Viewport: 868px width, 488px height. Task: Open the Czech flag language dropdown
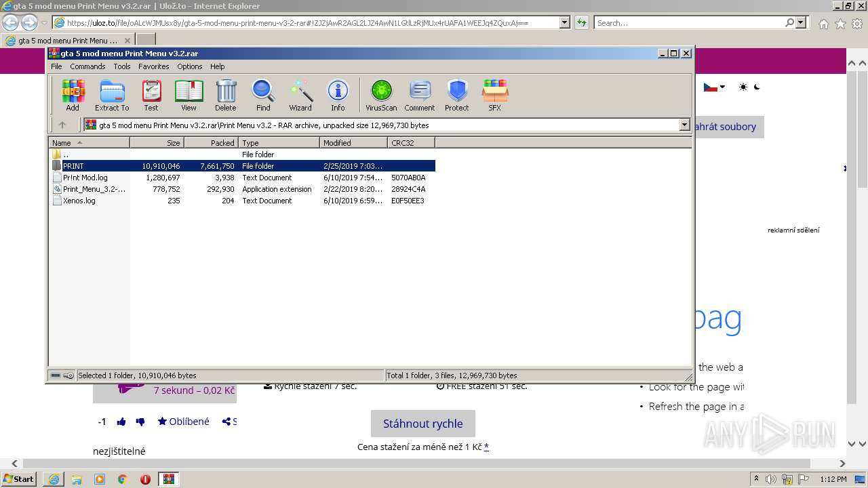point(714,87)
